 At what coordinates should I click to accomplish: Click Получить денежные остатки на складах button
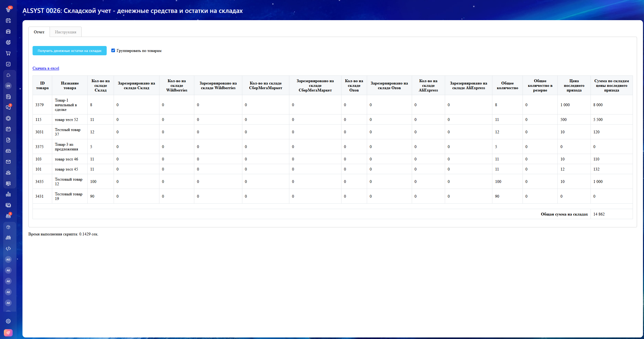pyautogui.click(x=69, y=51)
